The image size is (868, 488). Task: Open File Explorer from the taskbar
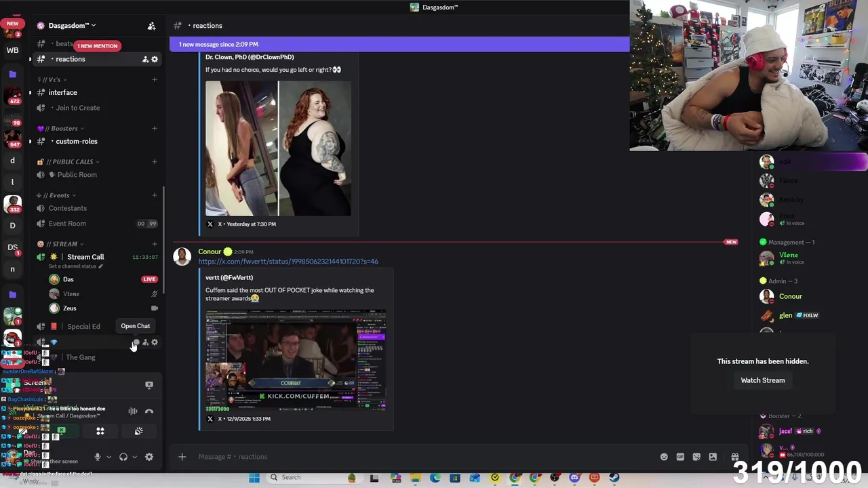click(415, 477)
